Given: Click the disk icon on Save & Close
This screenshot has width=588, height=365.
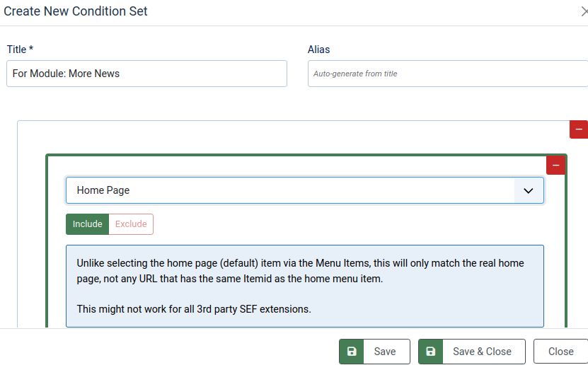Looking at the screenshot, I should point(431,352).
